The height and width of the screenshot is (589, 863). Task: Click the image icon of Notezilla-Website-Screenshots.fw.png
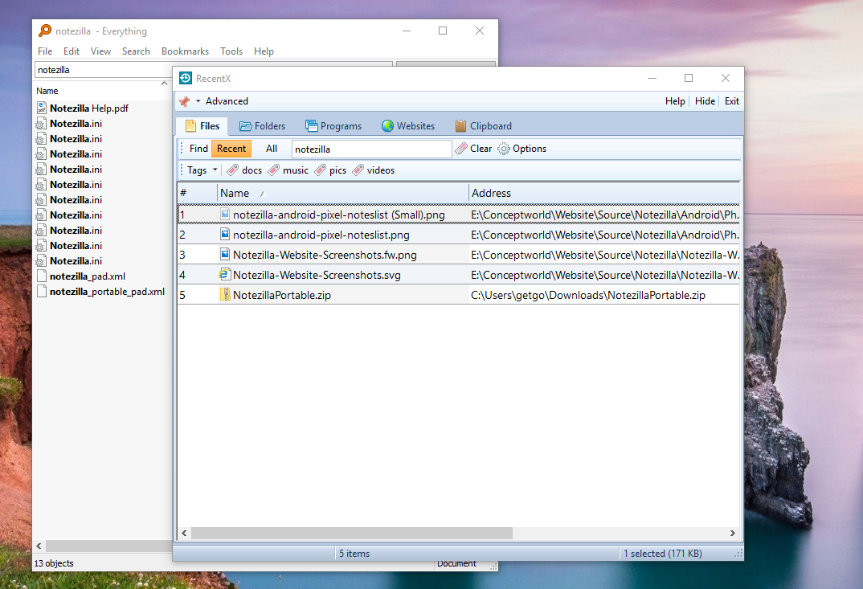pos(225,254)
